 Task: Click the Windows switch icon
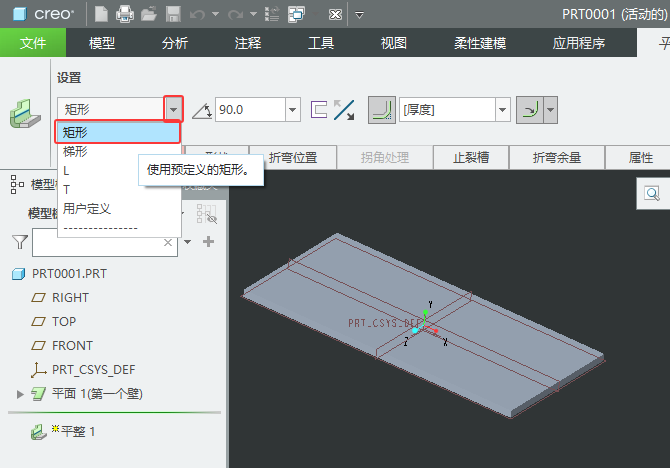[296, 14]
